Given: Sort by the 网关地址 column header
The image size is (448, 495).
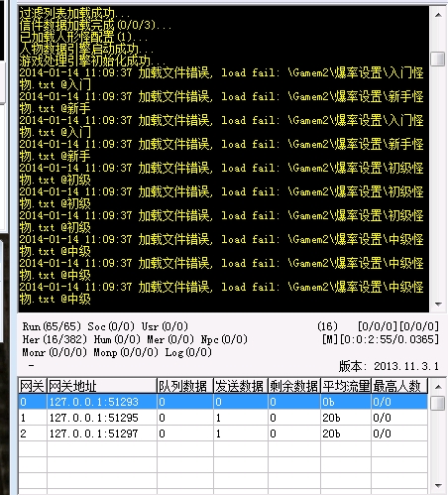Looking at the screenshot, I should point(102,386).
